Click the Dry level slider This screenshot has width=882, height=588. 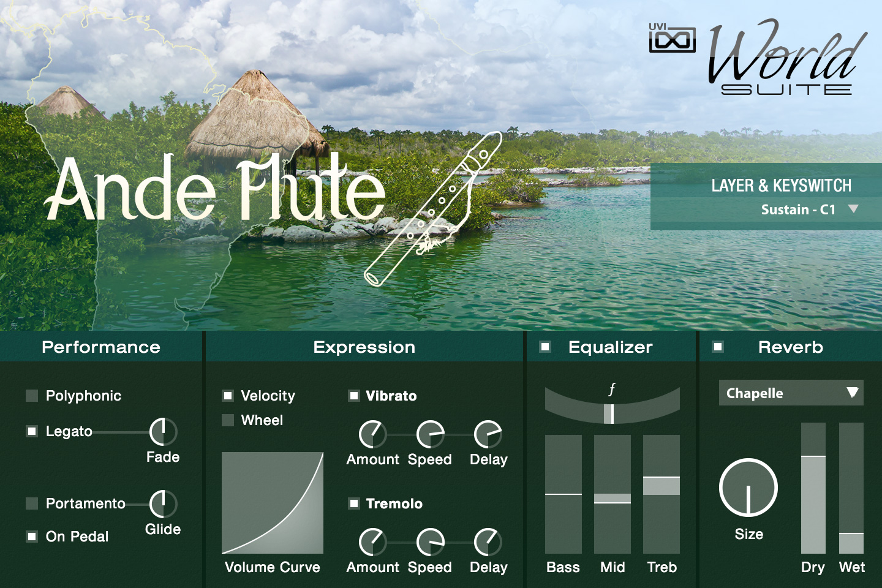coord(813,488)
